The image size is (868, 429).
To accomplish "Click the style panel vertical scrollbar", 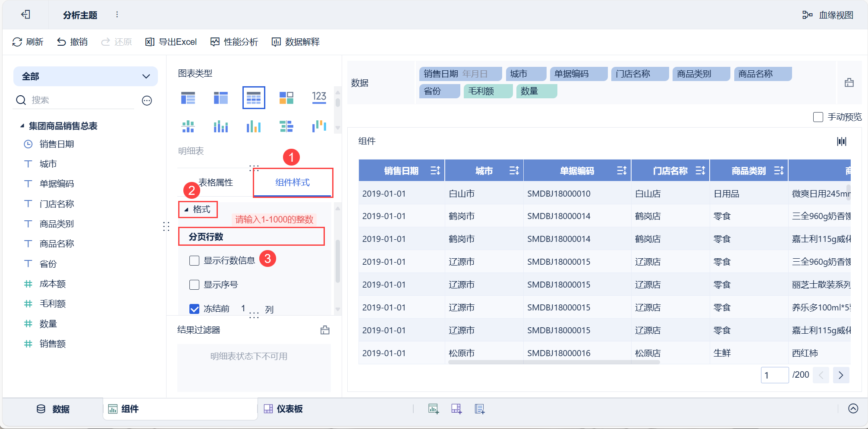I will point(338,261).
